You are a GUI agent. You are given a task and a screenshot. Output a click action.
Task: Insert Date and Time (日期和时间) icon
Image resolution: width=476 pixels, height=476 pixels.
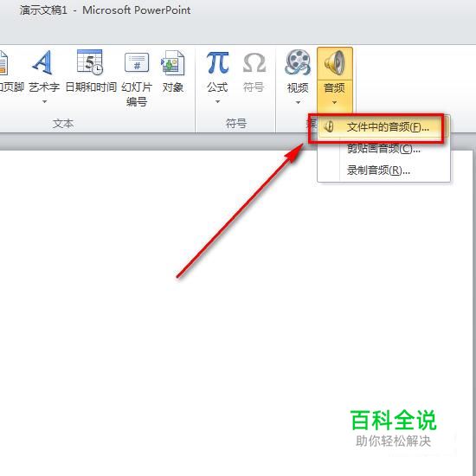coord(90,62)
